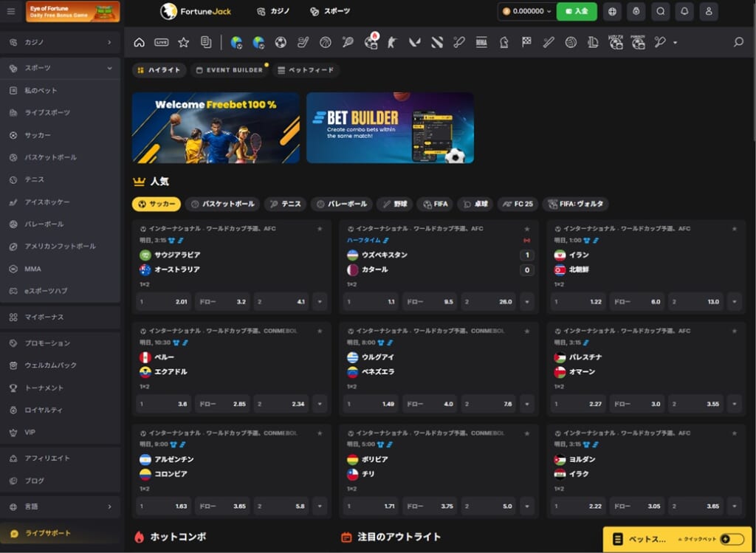Expand more markets for Uzbekistan match
This screenshot has height=553, width=756.
[527, 302]
